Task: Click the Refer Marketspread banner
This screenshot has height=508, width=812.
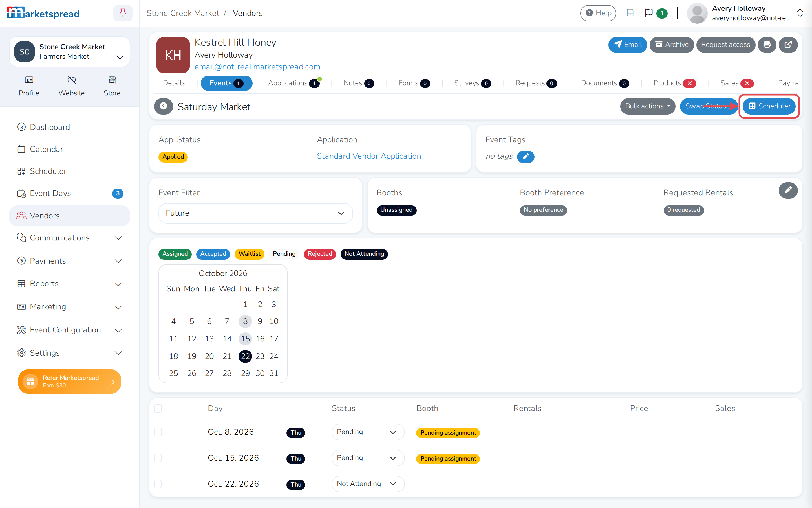Action: coord(69,381)
